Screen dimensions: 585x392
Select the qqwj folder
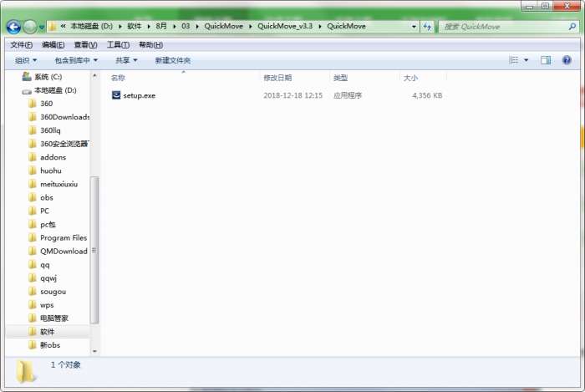click(43, 278)
